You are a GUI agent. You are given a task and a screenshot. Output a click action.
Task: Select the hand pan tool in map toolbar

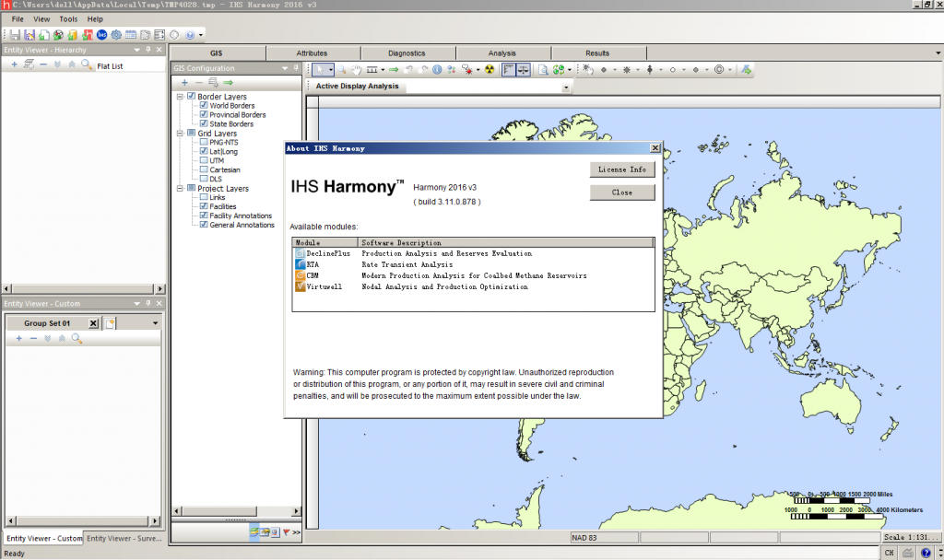coord(357,70)
